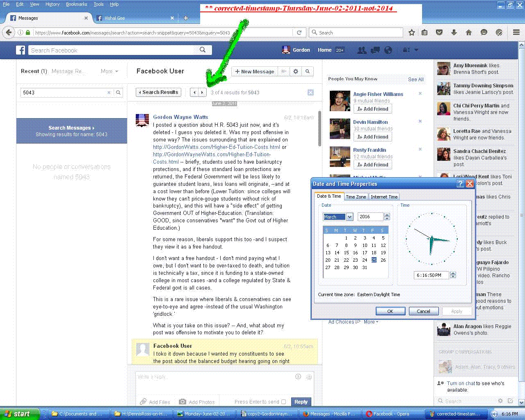Bookmark this page with star icon

pyautogui.click(x=412, y=32)
